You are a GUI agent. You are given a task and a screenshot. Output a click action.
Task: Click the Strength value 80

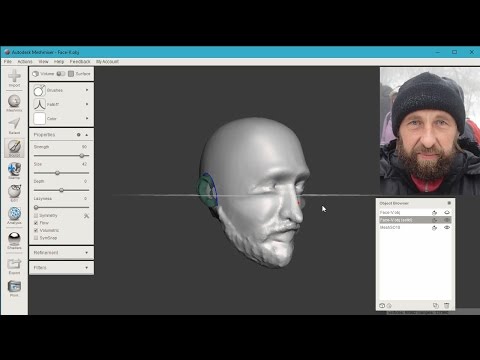pos(84,147)
